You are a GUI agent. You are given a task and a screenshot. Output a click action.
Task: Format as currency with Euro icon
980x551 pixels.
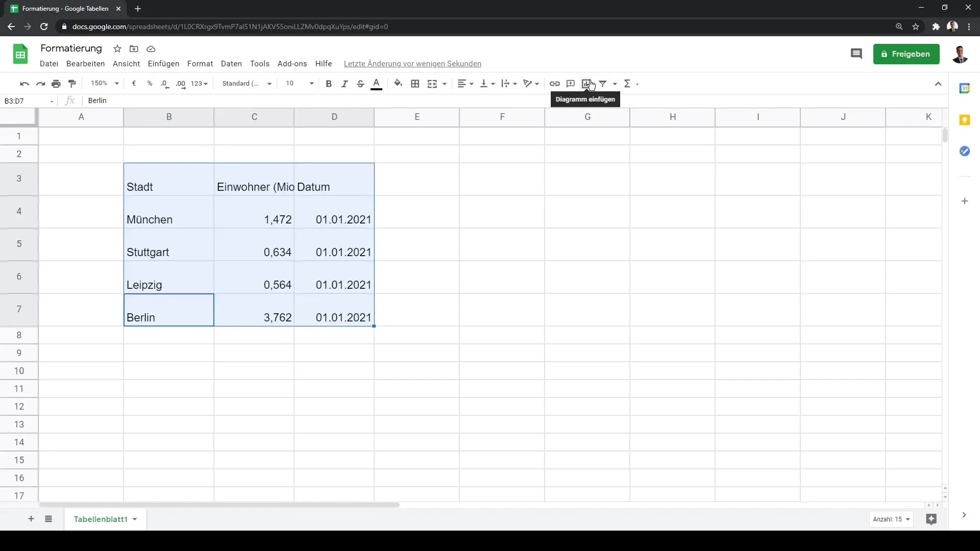click(x=134, y=84)
